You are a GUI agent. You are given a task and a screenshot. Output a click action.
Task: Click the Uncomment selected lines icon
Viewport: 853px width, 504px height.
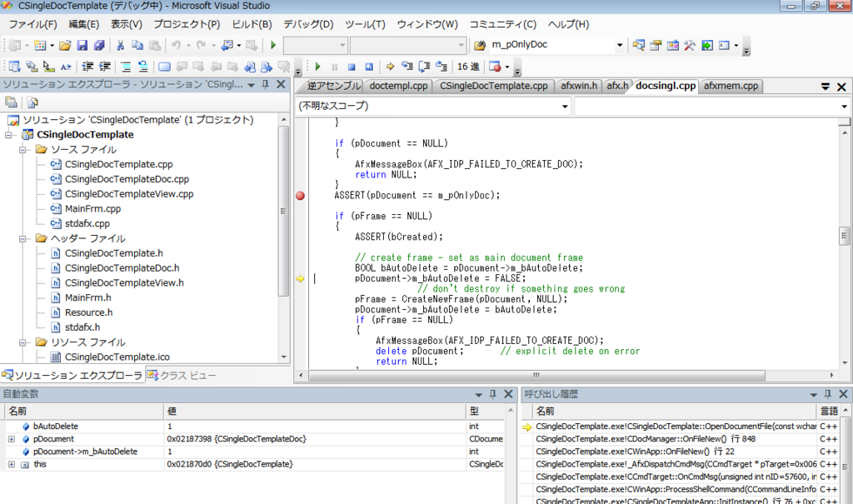(x=142, y=67)
